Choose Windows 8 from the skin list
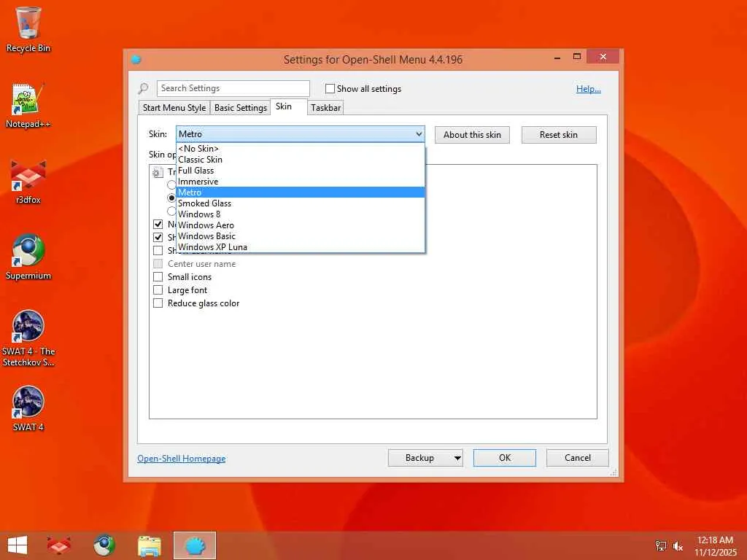The width and height of the screenshot is (747, 560). [300, 214]
